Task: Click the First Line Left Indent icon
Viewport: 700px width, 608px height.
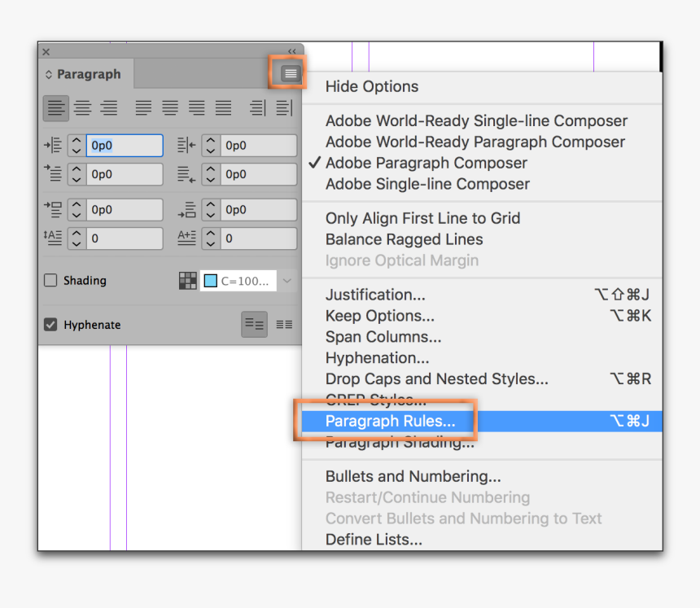Action: pyautogui.click(x=53, y=173)
